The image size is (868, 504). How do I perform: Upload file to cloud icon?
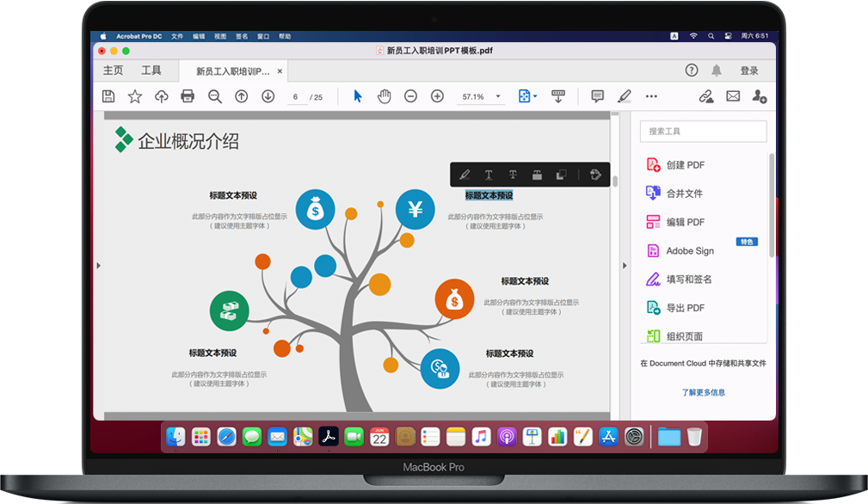coord(161,96)
